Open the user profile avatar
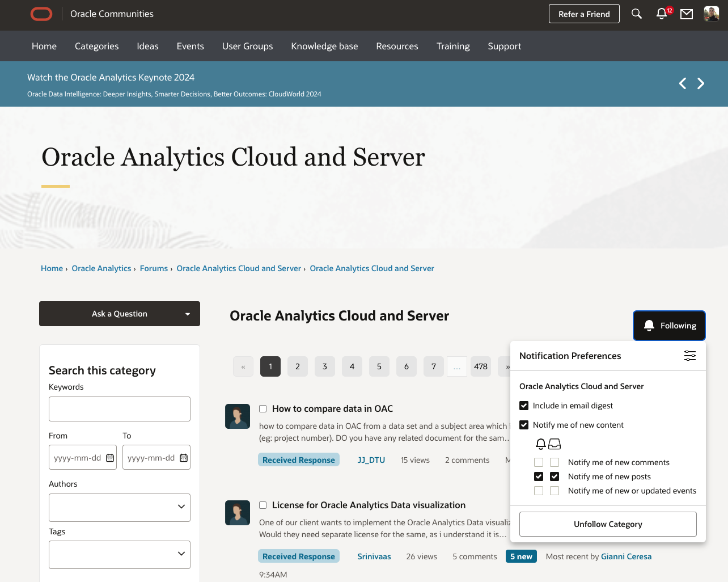 [712, 14]
